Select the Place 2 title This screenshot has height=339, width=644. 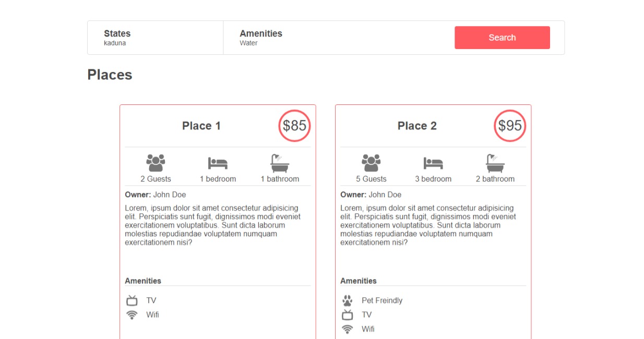(x=417, y=126)
